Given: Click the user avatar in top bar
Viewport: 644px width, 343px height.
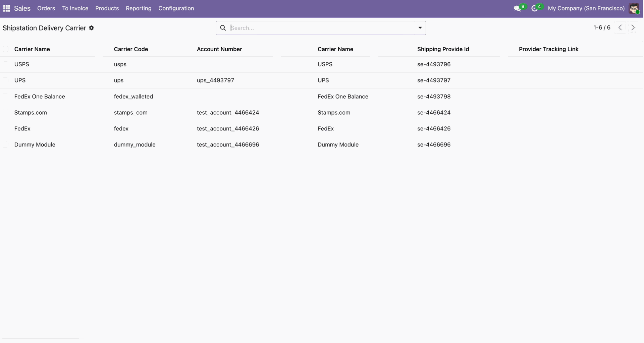Looking at the screenshot, I should point(634,8).
